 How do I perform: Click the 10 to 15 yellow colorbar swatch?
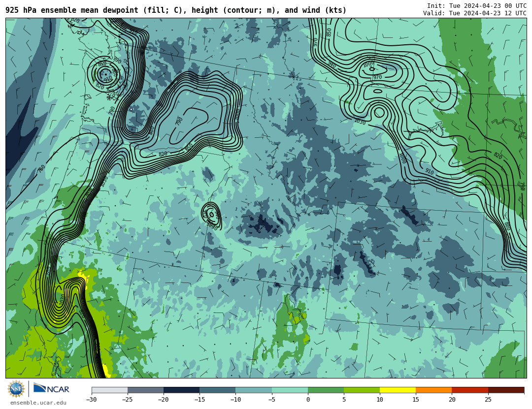click(x=398, y=390)
